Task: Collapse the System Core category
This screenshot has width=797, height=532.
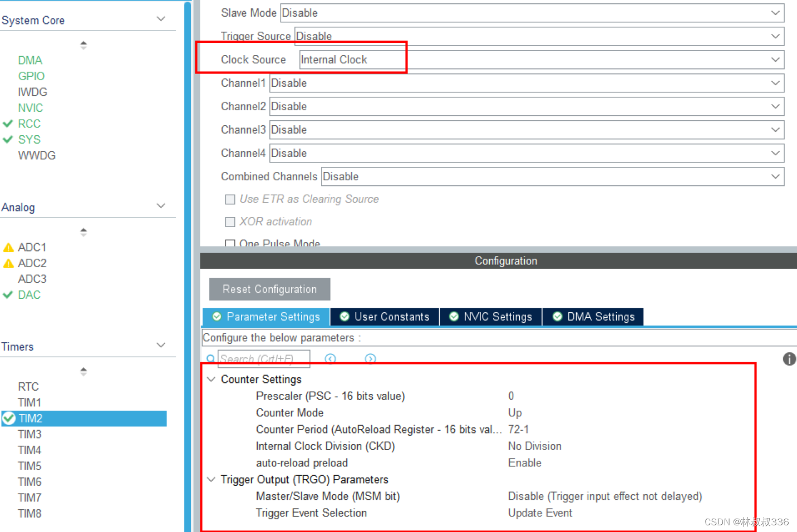Action: pos(161,19)
